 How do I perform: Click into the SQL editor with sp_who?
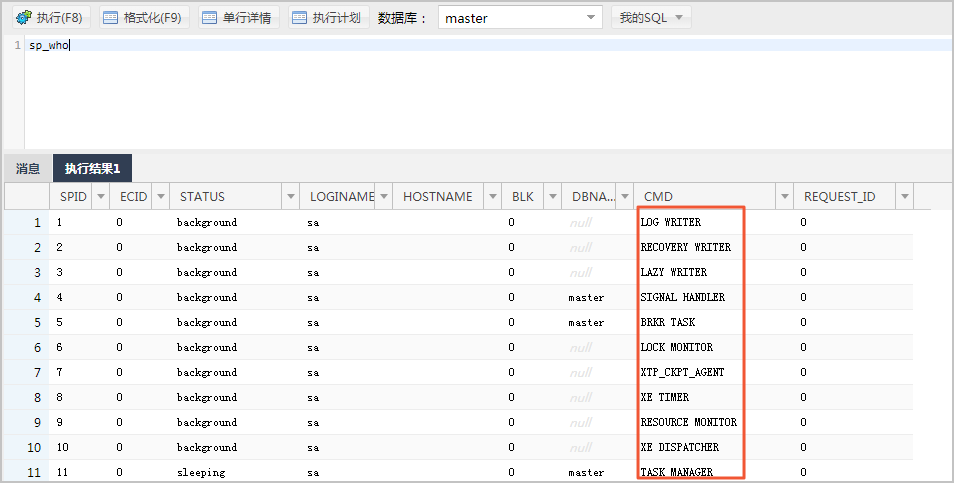tap(487, 94)
